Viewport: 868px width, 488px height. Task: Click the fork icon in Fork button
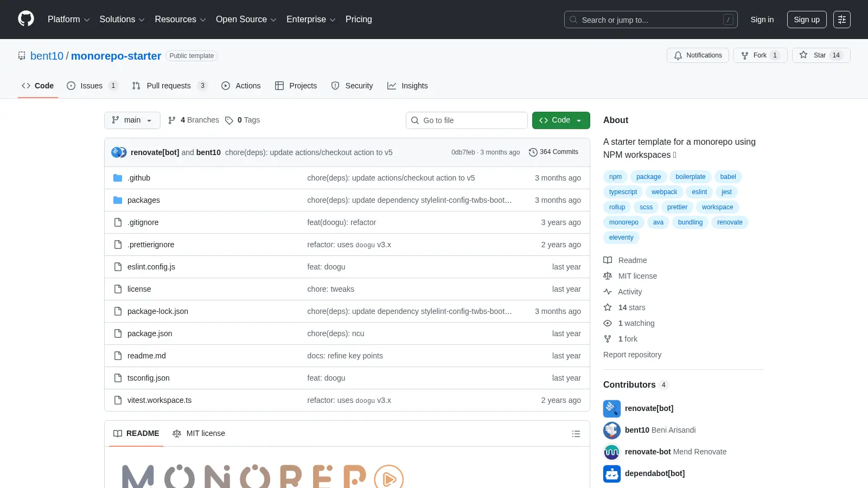click(745, 55)
